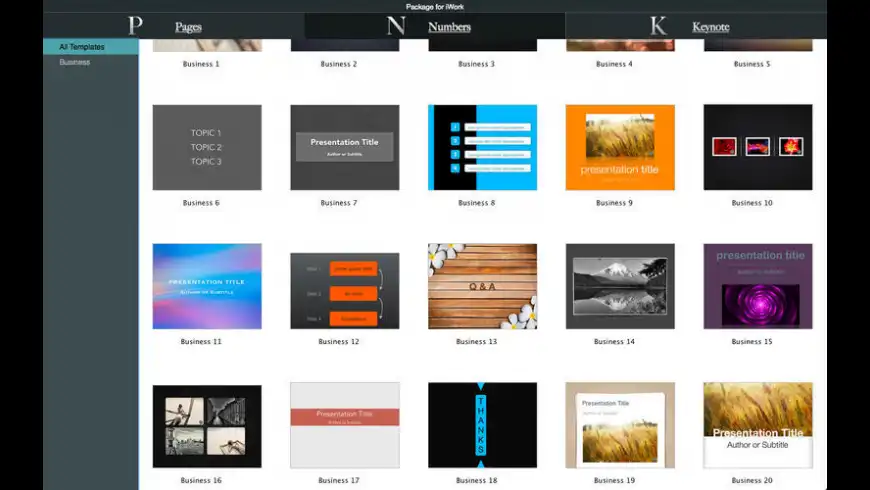Select the Business 11 blue gradient template

coord(207,286)
